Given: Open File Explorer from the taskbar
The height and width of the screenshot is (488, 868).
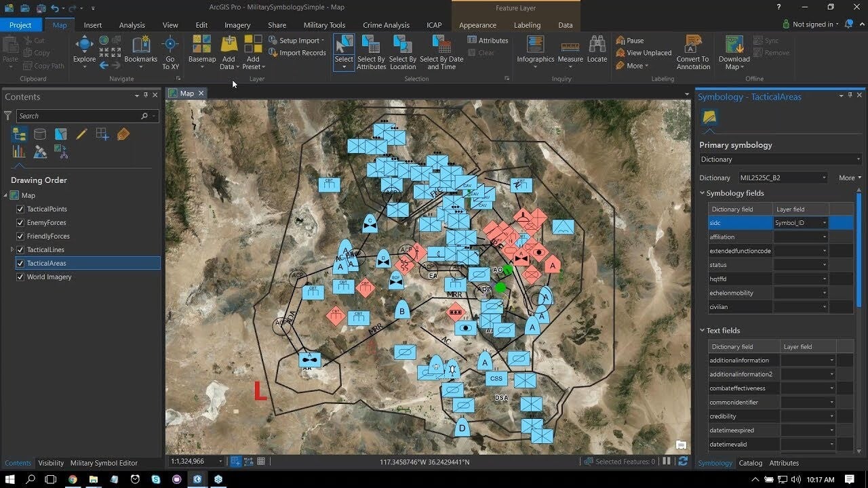Looking at the screenshot, I should coord(93,479).
